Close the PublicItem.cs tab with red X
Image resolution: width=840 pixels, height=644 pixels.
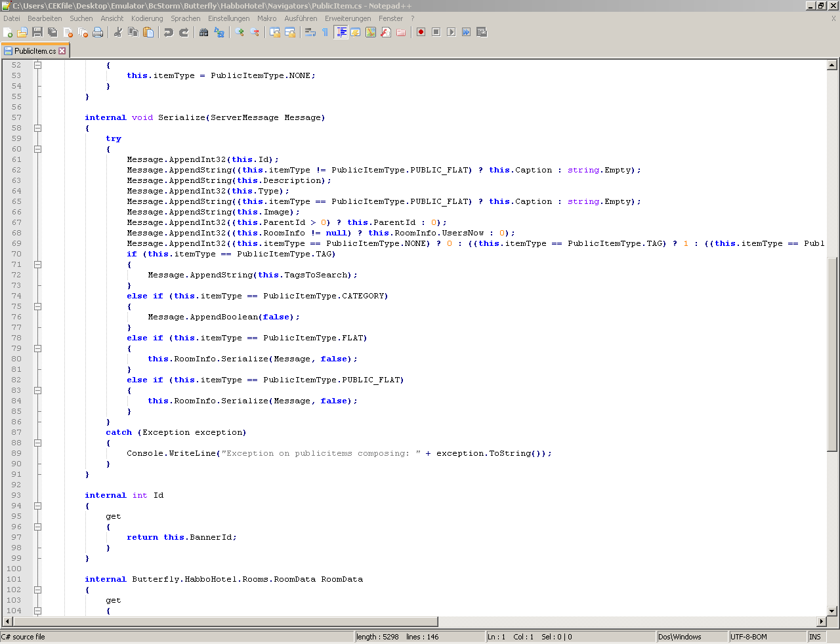pos(62,51)
